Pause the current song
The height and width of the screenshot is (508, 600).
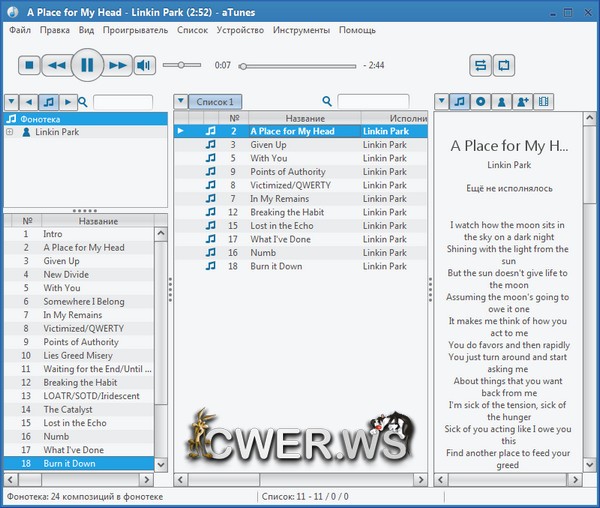click(87, 66)
